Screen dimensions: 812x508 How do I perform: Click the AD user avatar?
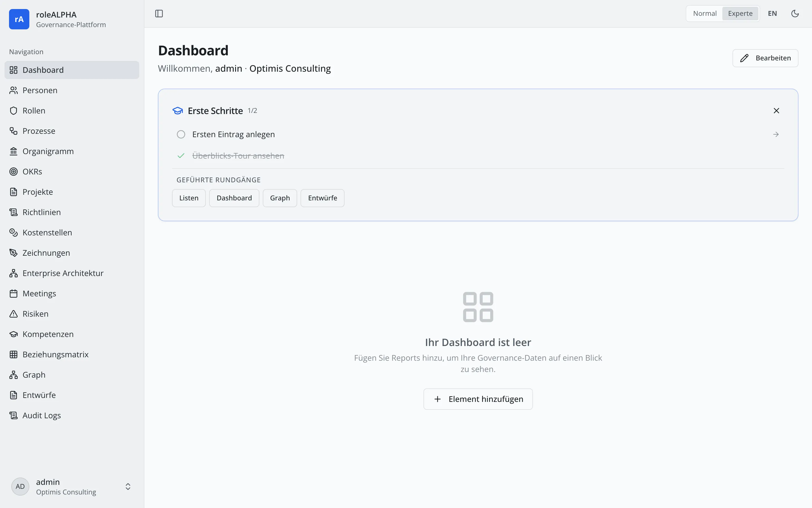pos(20,487)
